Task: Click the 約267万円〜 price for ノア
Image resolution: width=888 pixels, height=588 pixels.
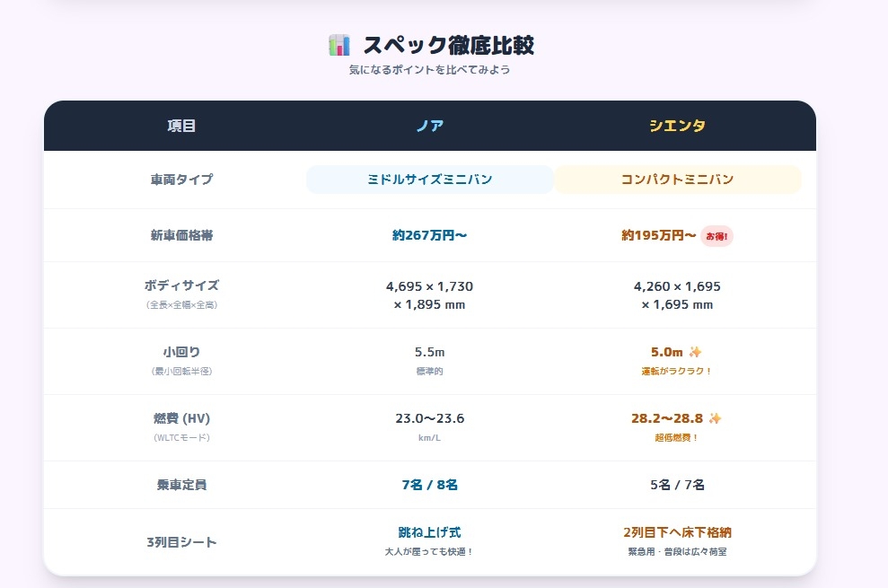Action: (430, 236)
